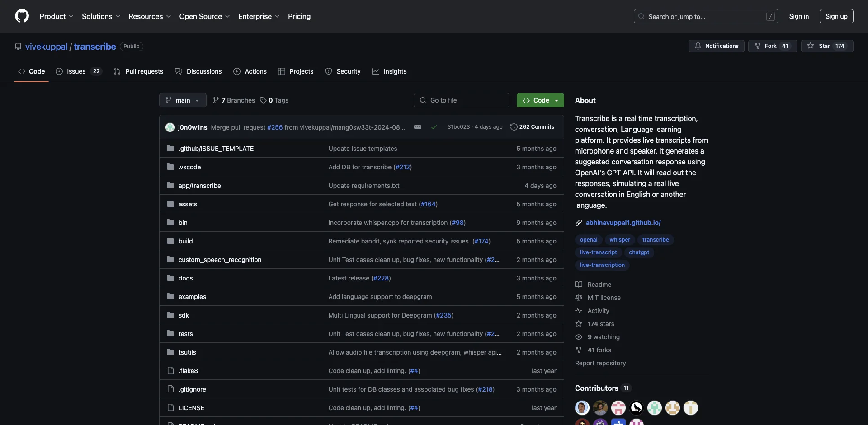
Task: Open the Projects tab
Action: (x=296, y=71)
